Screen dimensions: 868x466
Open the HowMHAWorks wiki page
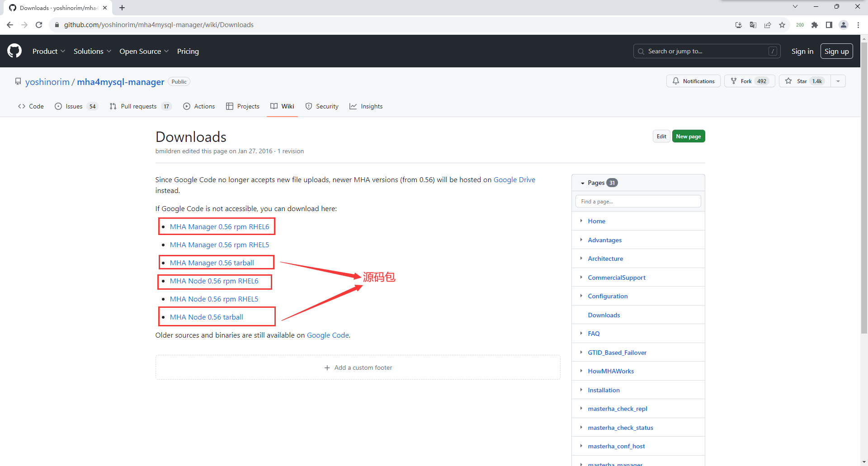pyautogui.click(x=611, y=371)
